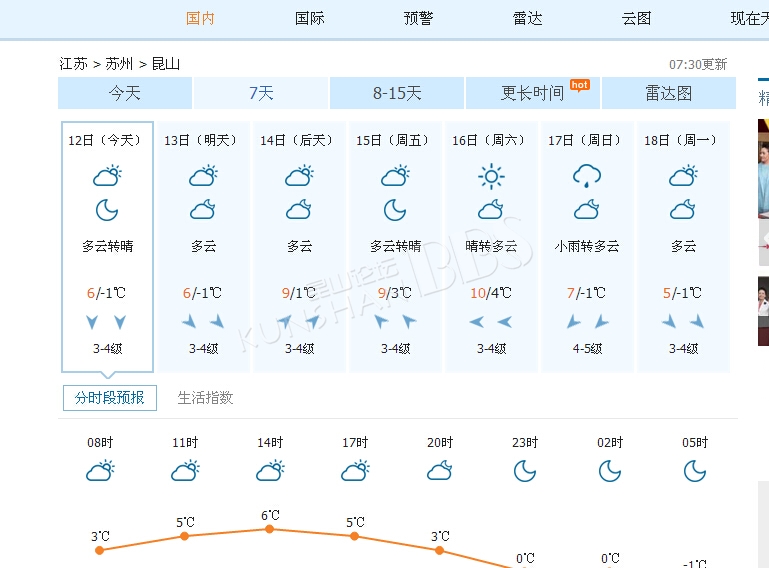Viewport: 769px width, 568px height.
Task: Open the 预警 menu item
Action: (418, 19)
